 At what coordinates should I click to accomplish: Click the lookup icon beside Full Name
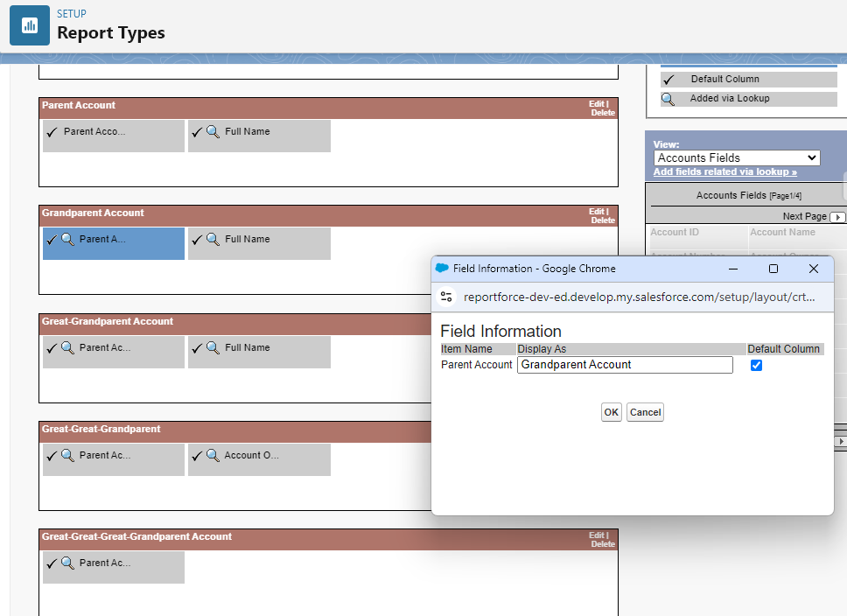point(212,130)
